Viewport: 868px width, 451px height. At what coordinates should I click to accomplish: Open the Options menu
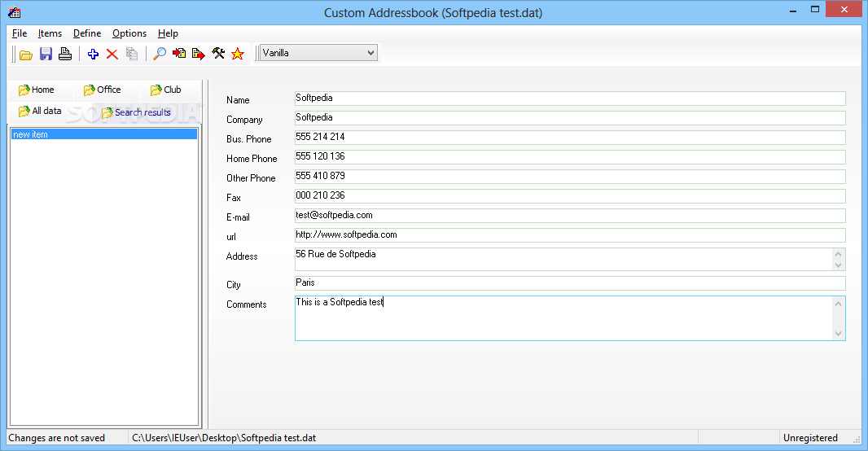pos(129,33)
